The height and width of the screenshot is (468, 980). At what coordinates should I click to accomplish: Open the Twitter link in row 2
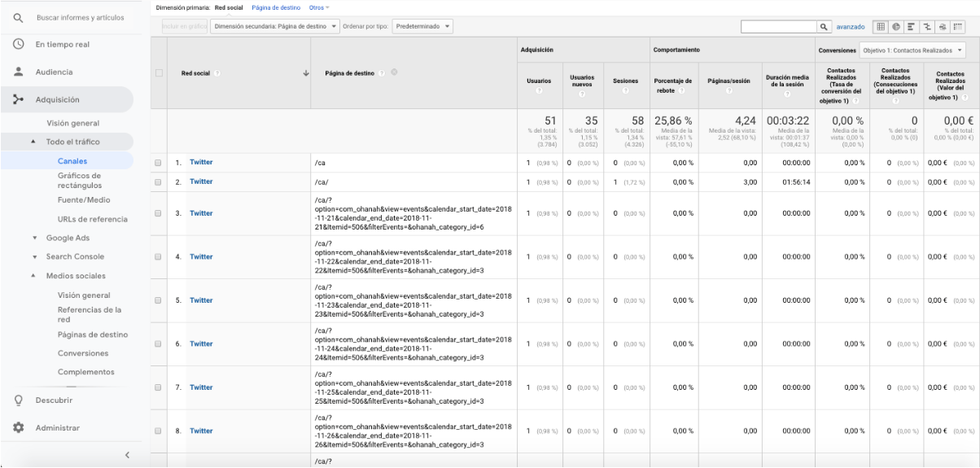[201, 182]
